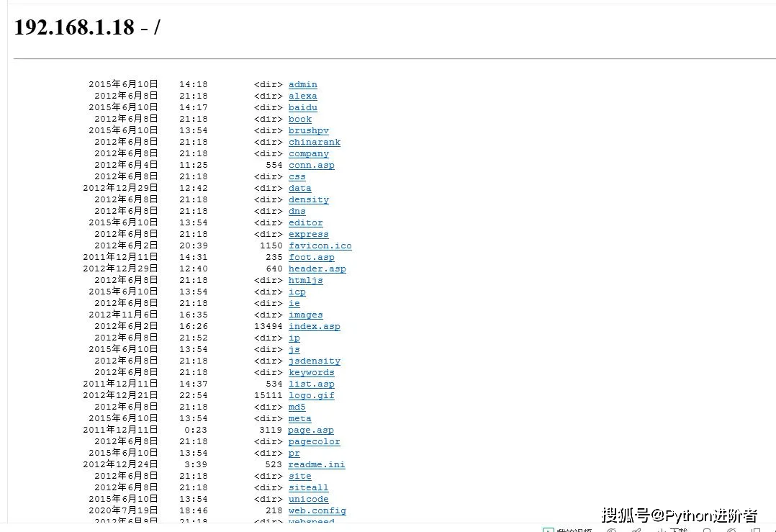The width and height of the screenshot is (776, 532).
Task: Open the unicode directory link
Action: [309, 499]
